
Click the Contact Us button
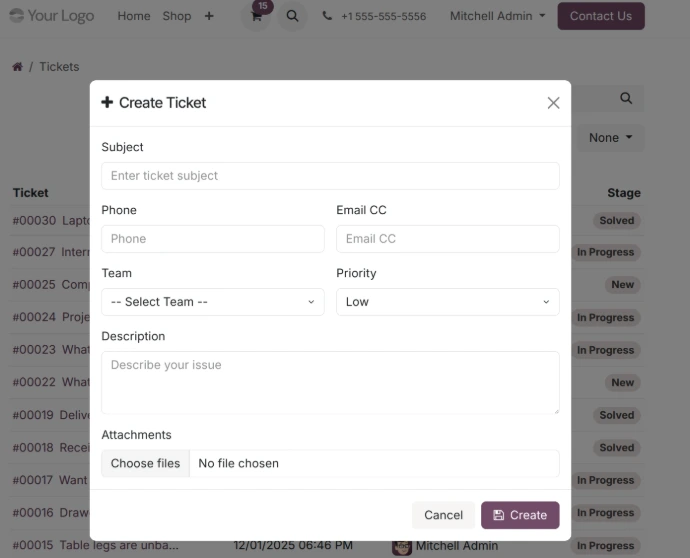tap(600, 16)
